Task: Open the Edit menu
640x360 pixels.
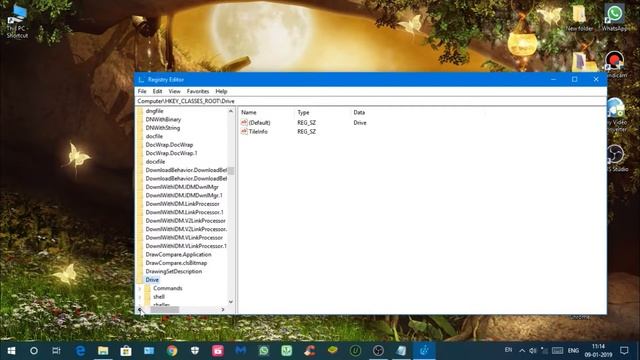Action: pos(157,91)
